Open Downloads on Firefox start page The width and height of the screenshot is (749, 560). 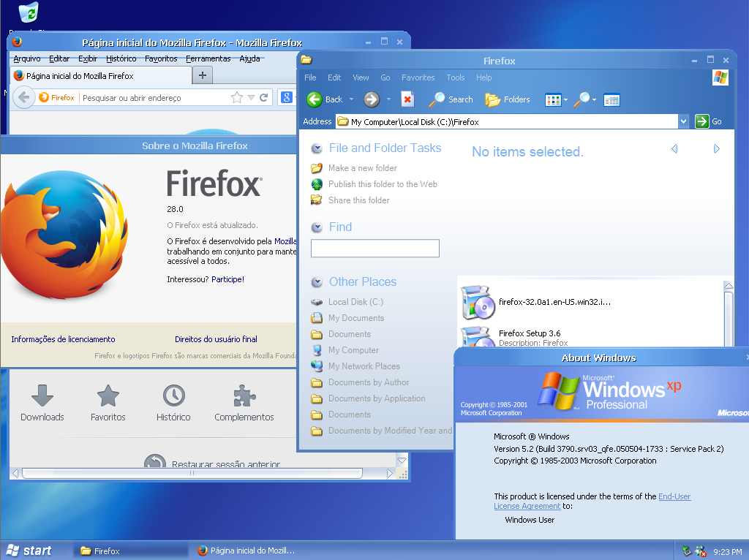point(42,403)
